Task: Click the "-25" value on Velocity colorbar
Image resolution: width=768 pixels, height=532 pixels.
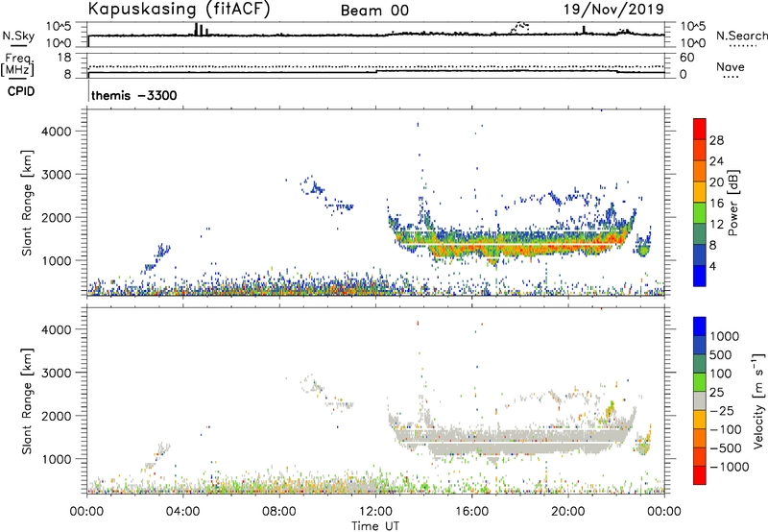Action: [x=722, y=411]
